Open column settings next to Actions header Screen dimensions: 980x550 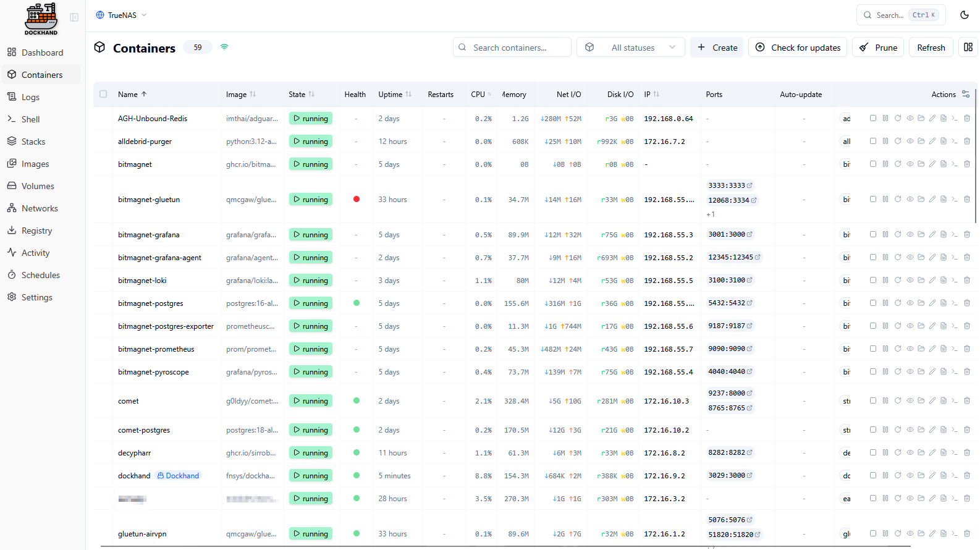click(966, 95)
